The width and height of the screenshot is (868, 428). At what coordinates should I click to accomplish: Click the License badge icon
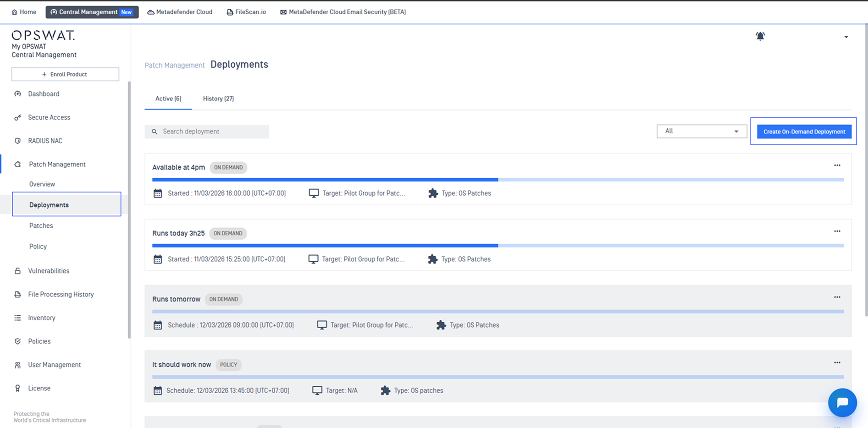(17, 389)
